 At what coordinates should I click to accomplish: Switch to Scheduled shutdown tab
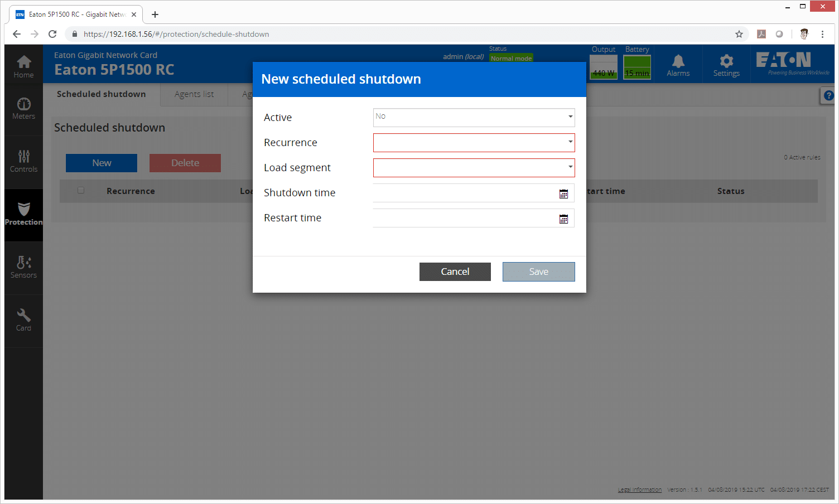tap(101, 94)
